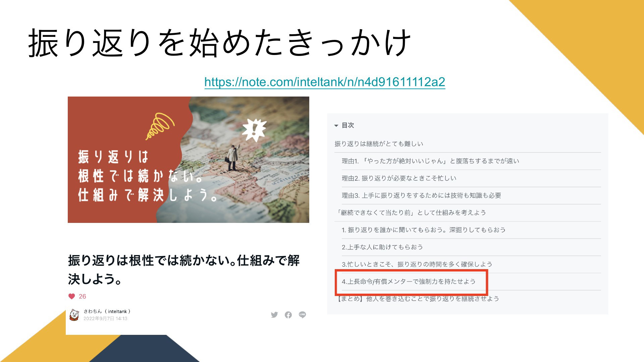Select 継続できなくて当たり前 section heading
644x362 pixels.
click(x=411, y=213)
